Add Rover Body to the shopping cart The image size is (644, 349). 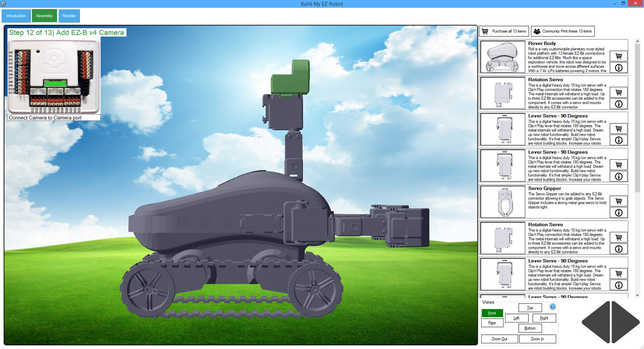tap(619, 56)
